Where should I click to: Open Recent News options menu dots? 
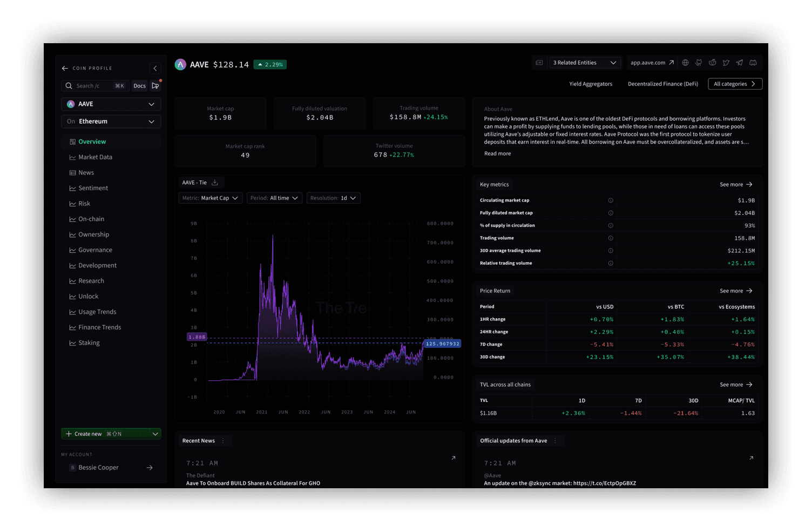(x=223, y=441)
